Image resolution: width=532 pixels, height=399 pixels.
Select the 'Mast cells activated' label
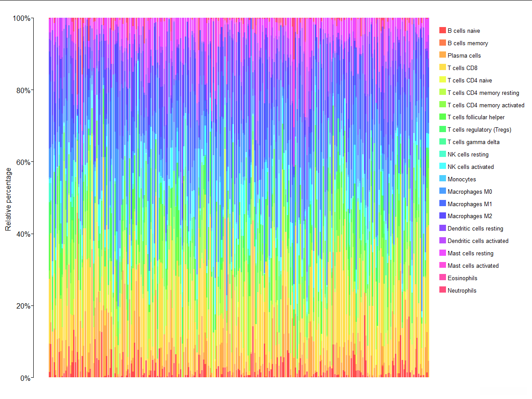(x=473, y=266)
